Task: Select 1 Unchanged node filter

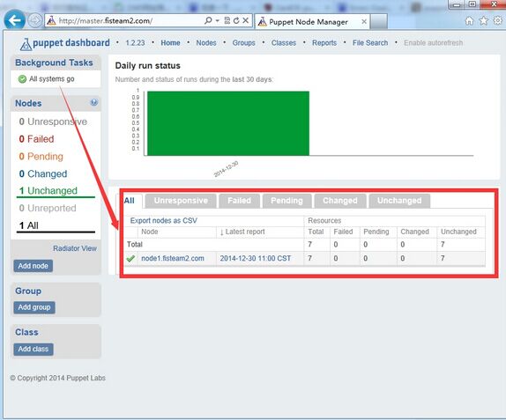Action: [56, 191]
